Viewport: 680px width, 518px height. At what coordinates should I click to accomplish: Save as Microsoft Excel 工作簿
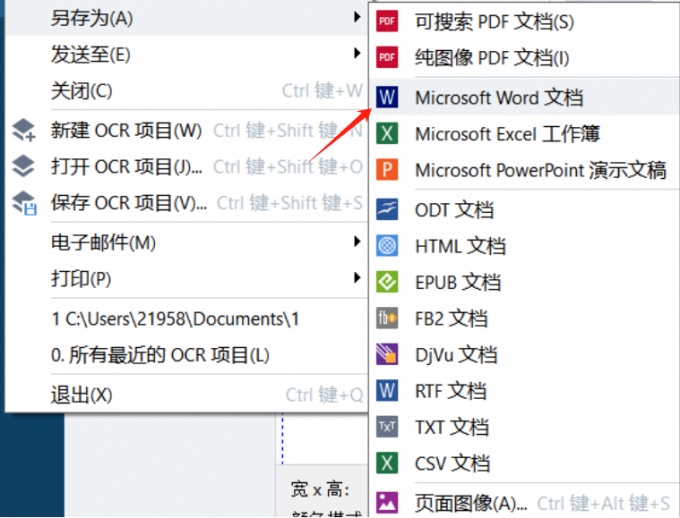click(x=524, y=133)
